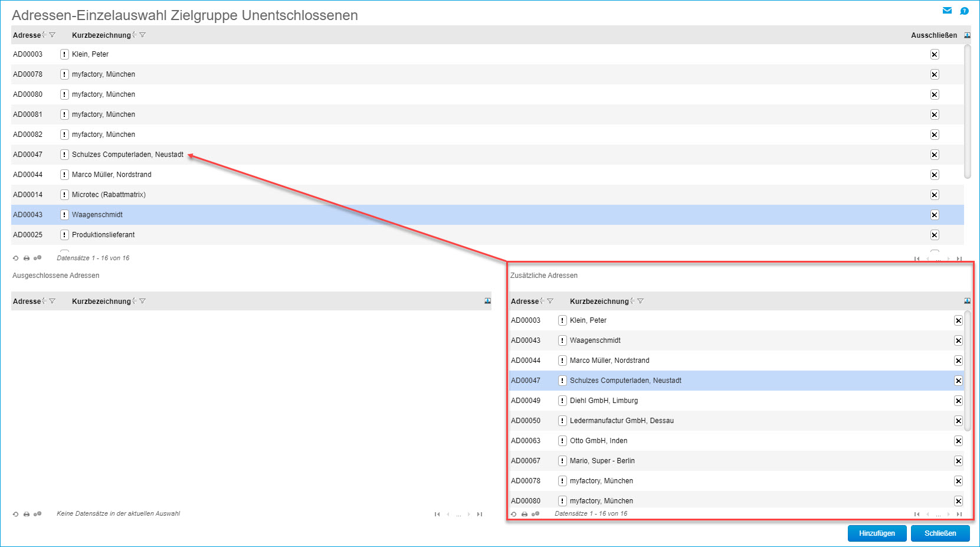The height and width of the screenshot is (547, 980).
Task: Click the export icon beside Ausschließen header
Action: [x=967, y=35]
